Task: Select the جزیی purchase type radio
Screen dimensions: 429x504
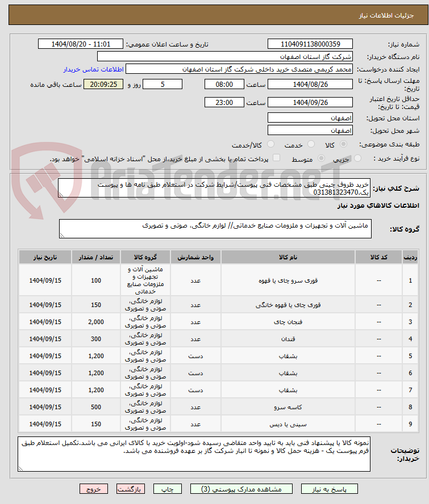Action: click(357, 158)
